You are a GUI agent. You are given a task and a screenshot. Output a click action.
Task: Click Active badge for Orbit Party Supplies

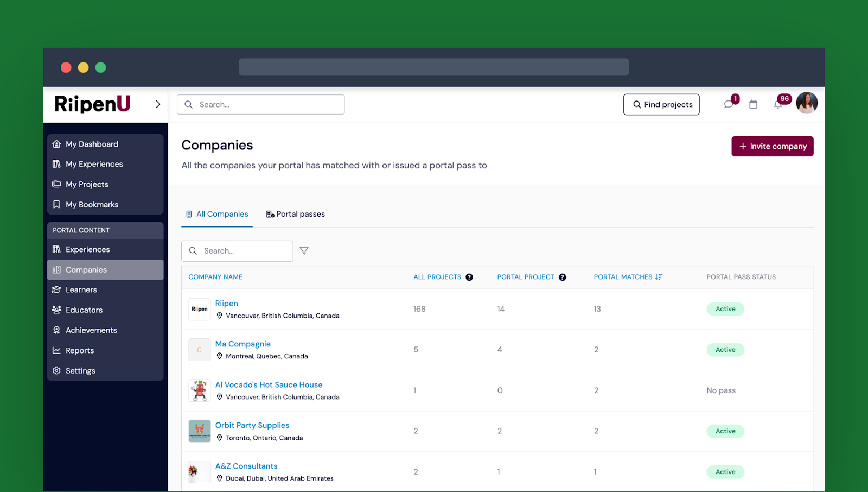pos(725,431)
